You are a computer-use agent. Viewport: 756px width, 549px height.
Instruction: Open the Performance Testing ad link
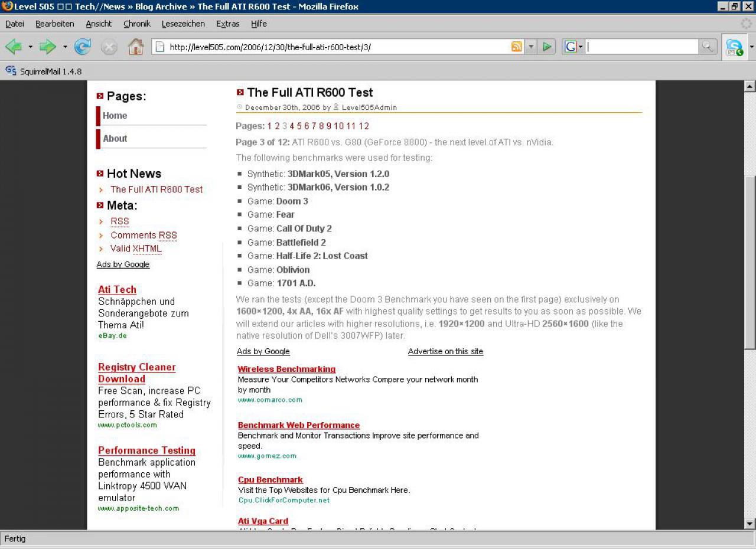(146, 450)
